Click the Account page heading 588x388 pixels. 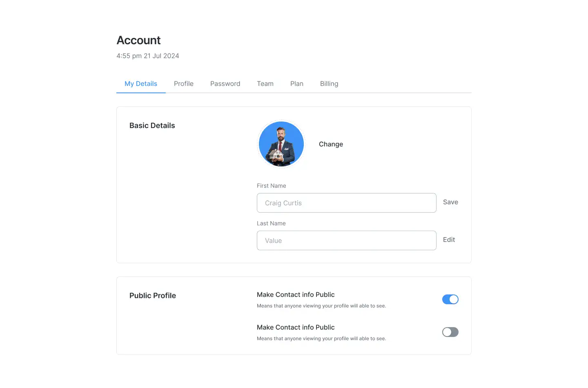(138, 40)
